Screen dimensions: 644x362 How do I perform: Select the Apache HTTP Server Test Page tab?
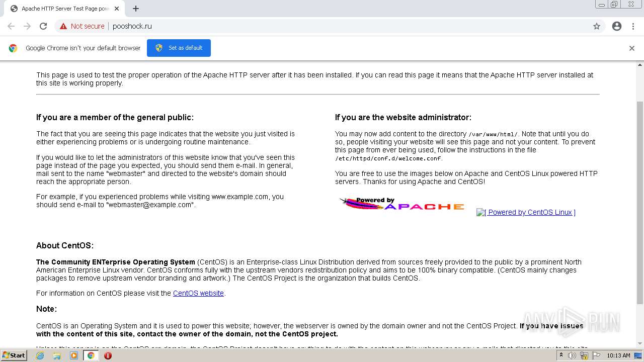[64, 9]
